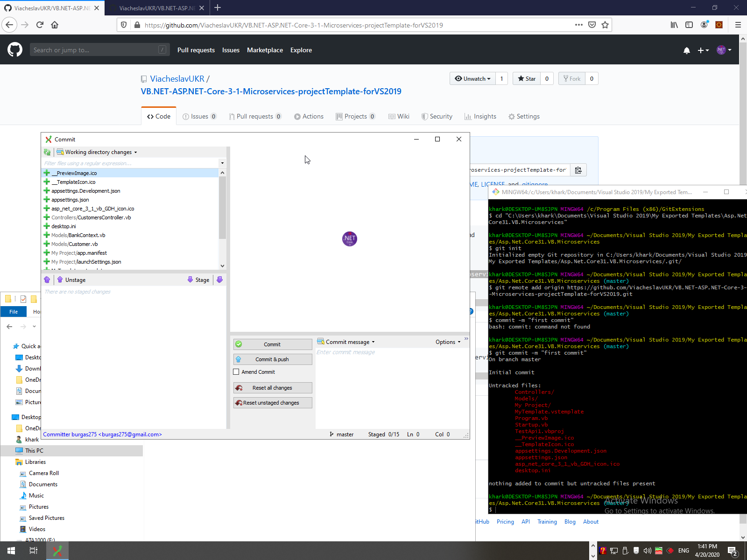Select Models/BankContext.vb in file list
Screen dimensions: 747x560
click(130, 235)
